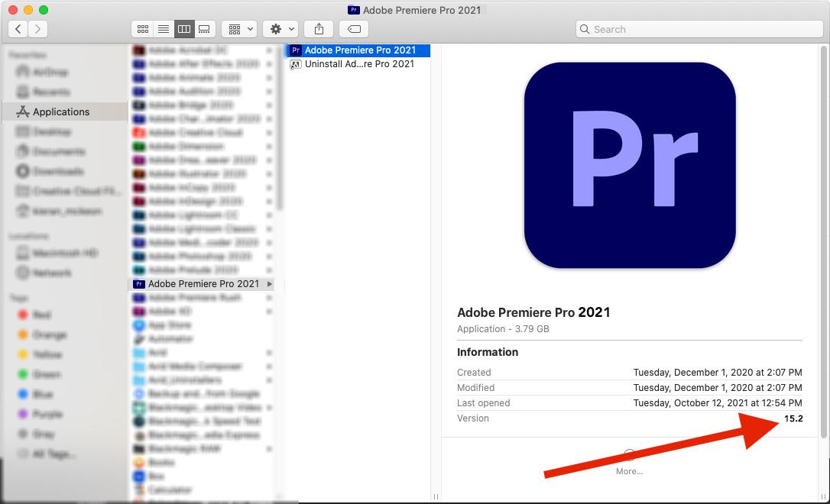830x504 pixels.
Task: Select Applications in the sidebar
Action: pyautogui.click(x=66, y=111)
